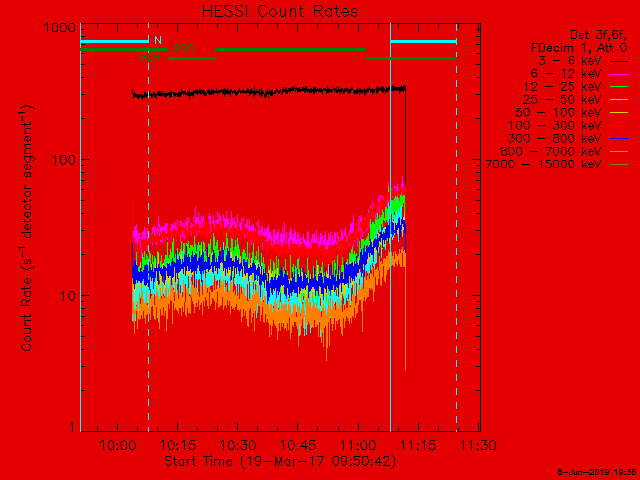Click the '10:15' time axis label
Image resolution: width=640 pixels, height=480 pixels.
[x=178, y=445]
